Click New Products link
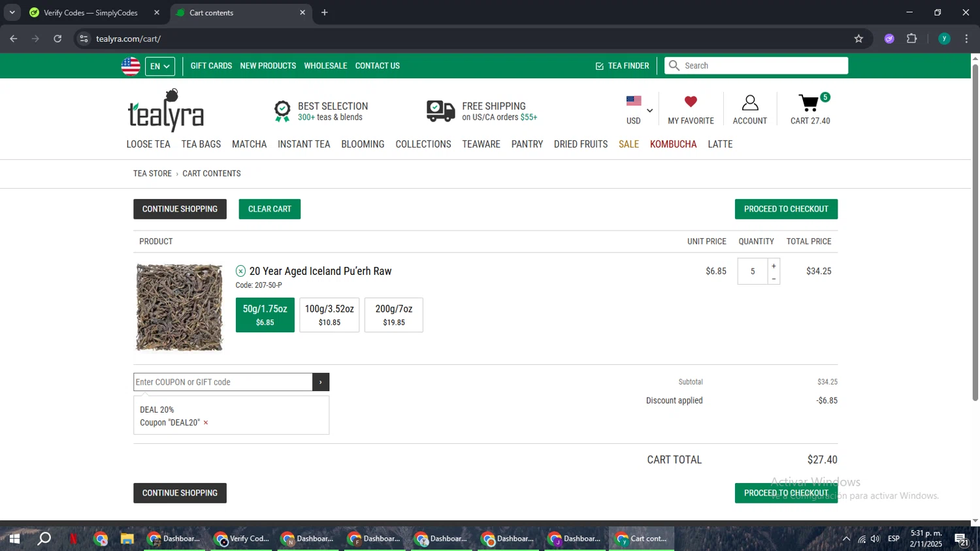The image size is (980, 551). click(268, 66)
